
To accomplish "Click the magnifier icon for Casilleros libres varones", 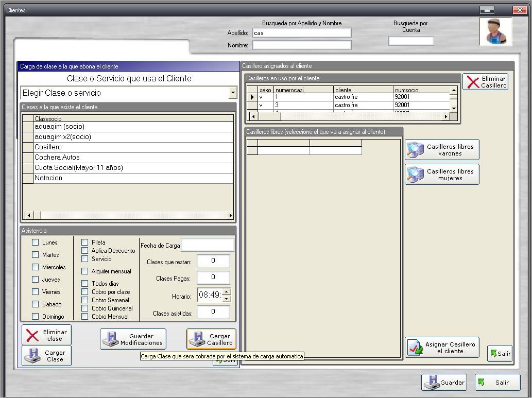I will tap(415, 150).
